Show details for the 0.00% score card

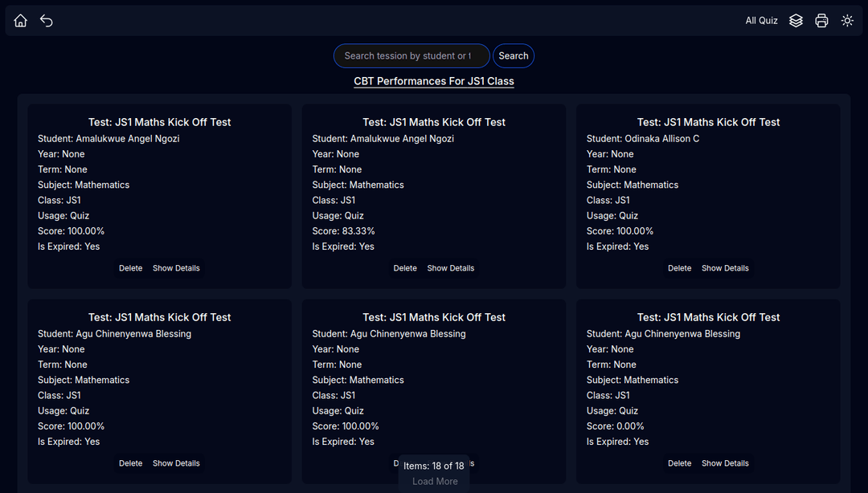click(725, 462)
